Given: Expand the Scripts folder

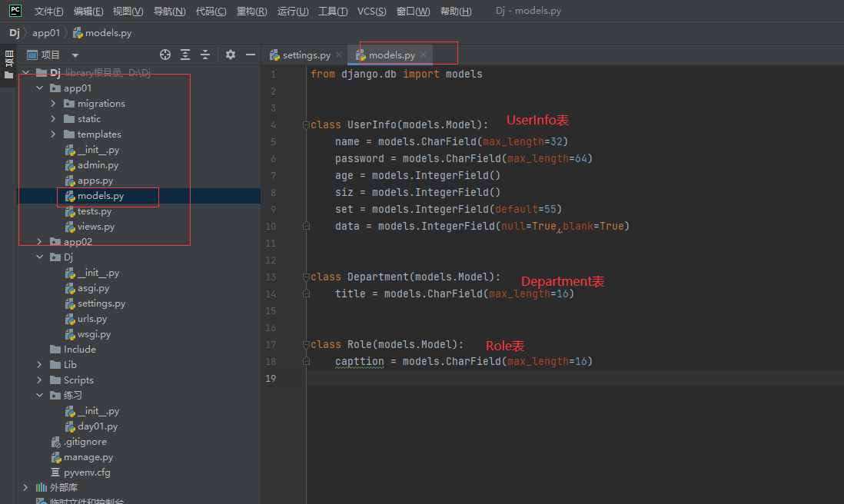Looking at the screenshot, I should (40, 380).
